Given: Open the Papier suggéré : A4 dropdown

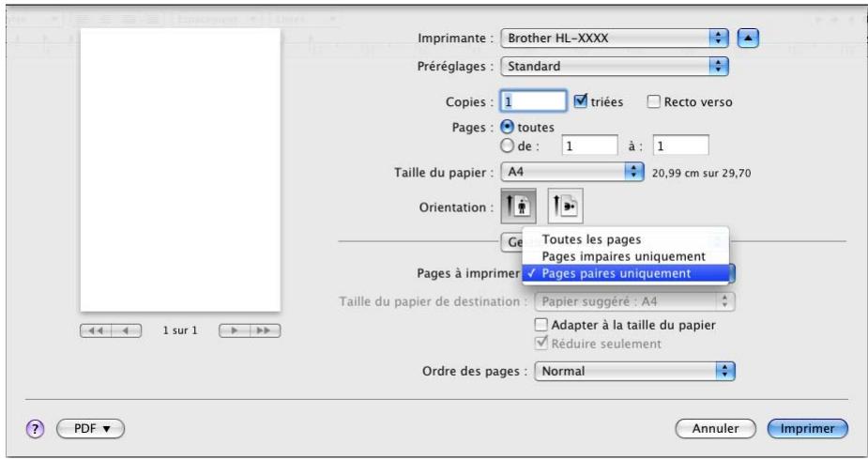Looking at the screenshot, I should [634, 301].
